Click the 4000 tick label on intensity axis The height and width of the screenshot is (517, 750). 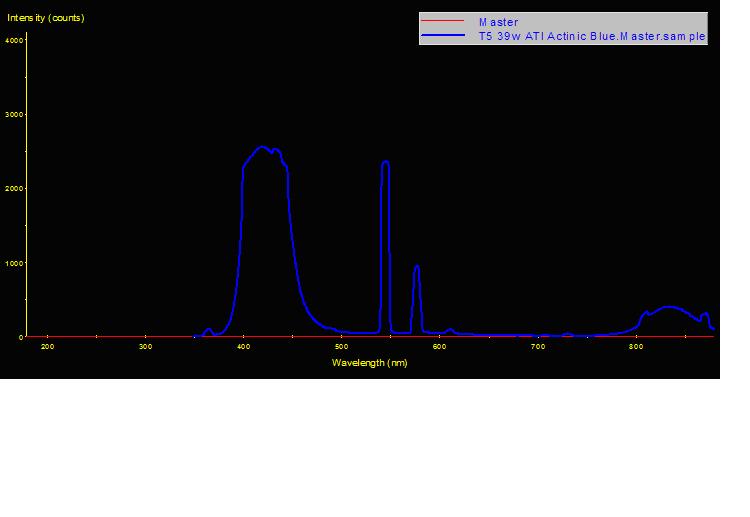click(x=14, y=40)
